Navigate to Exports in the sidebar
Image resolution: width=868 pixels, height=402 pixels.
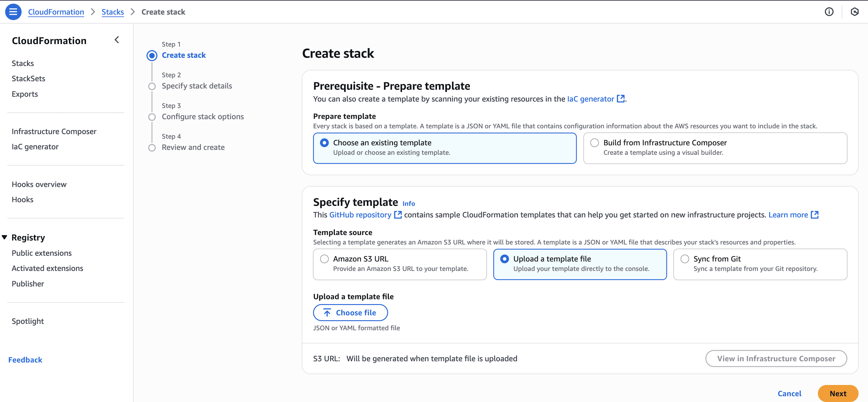pyautogui.click(x=25, y=94)
